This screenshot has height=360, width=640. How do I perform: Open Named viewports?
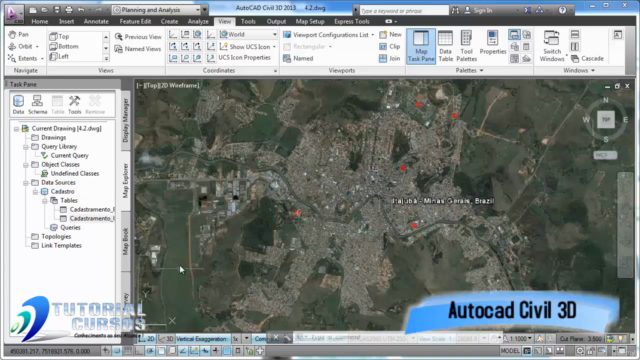298,58
